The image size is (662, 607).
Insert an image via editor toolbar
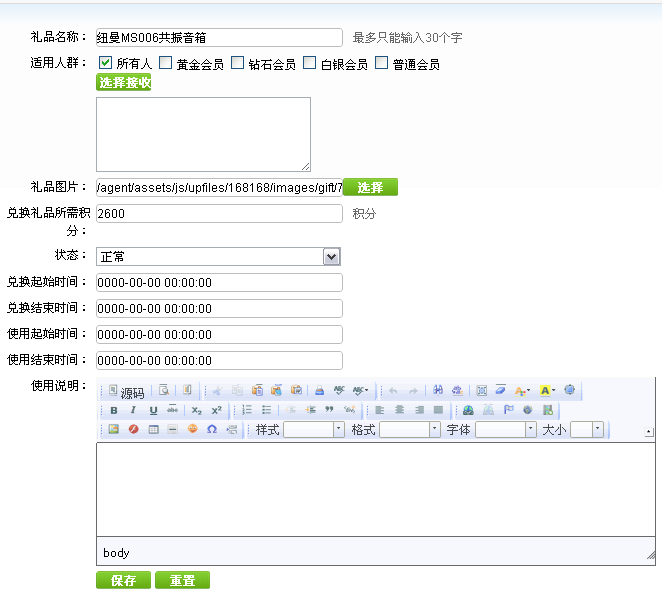coord(113,430)
